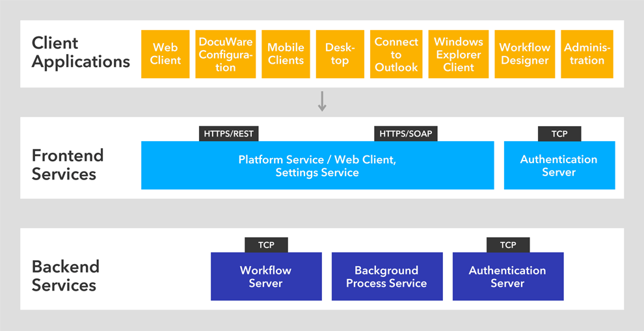This screenshot has width=644, height=331.
Task: Select the Connect to Outlook tile
Action: (x=396, y=54)
